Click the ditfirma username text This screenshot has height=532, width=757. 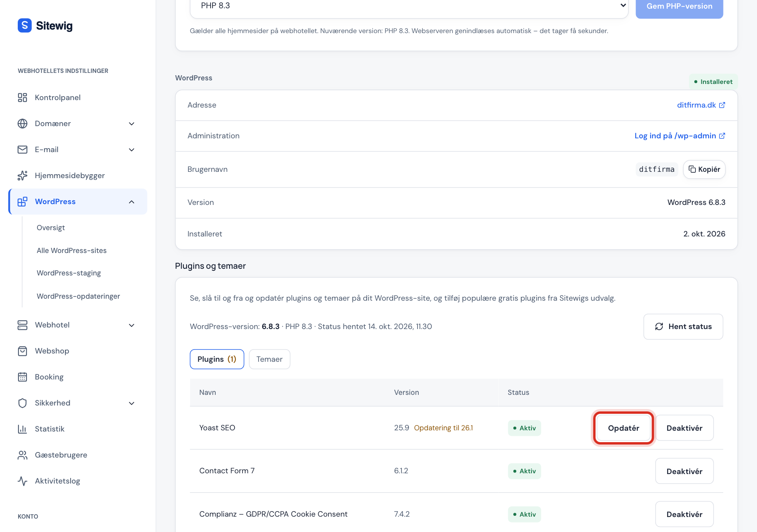click(656, 169)
